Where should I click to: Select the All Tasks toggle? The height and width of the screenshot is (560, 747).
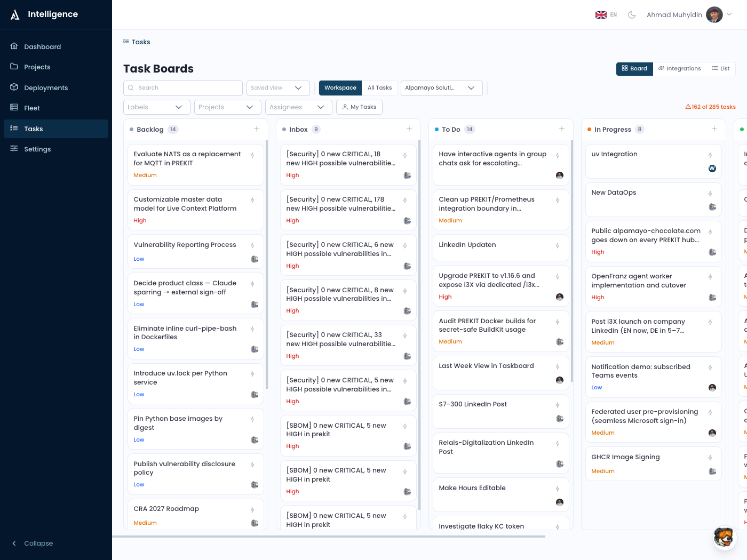(x=379, y=88)
